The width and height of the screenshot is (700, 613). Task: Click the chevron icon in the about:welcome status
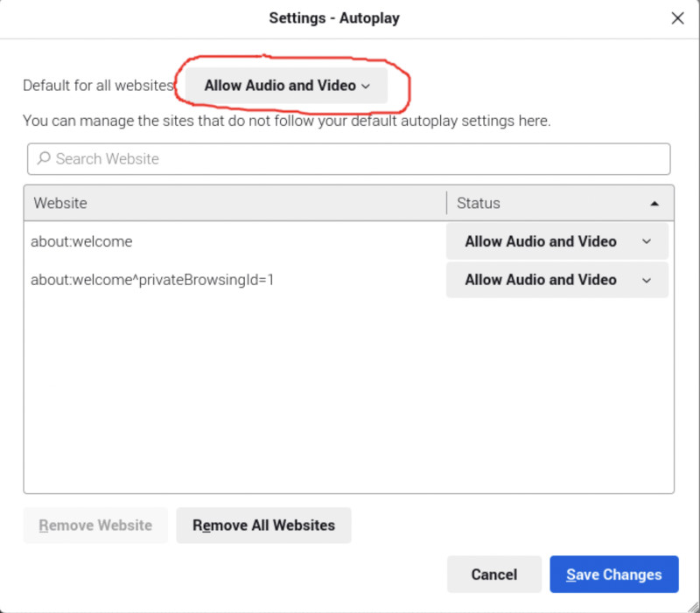(x=647, y=241)
